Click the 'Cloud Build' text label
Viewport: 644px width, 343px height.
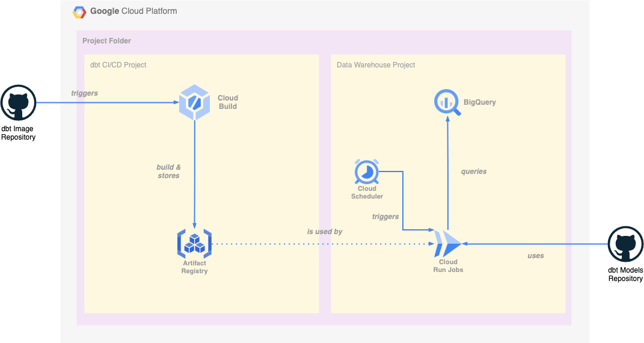click(228, 102)
